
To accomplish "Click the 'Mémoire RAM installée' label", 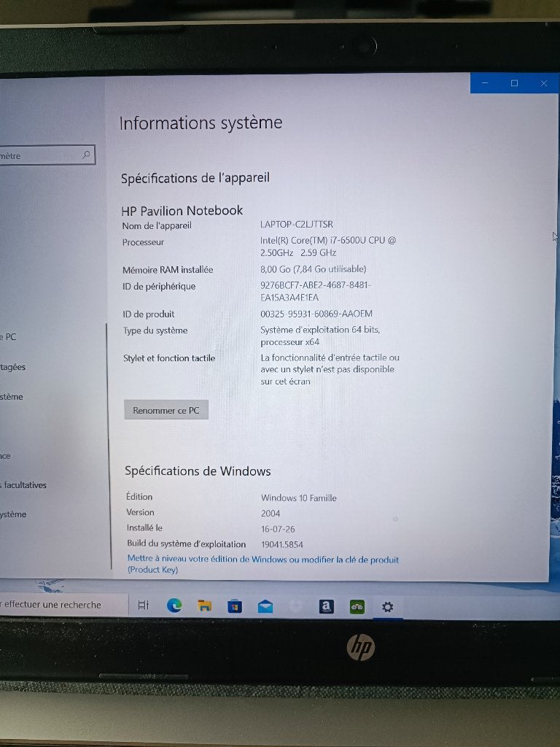I will tap(168, 270).
